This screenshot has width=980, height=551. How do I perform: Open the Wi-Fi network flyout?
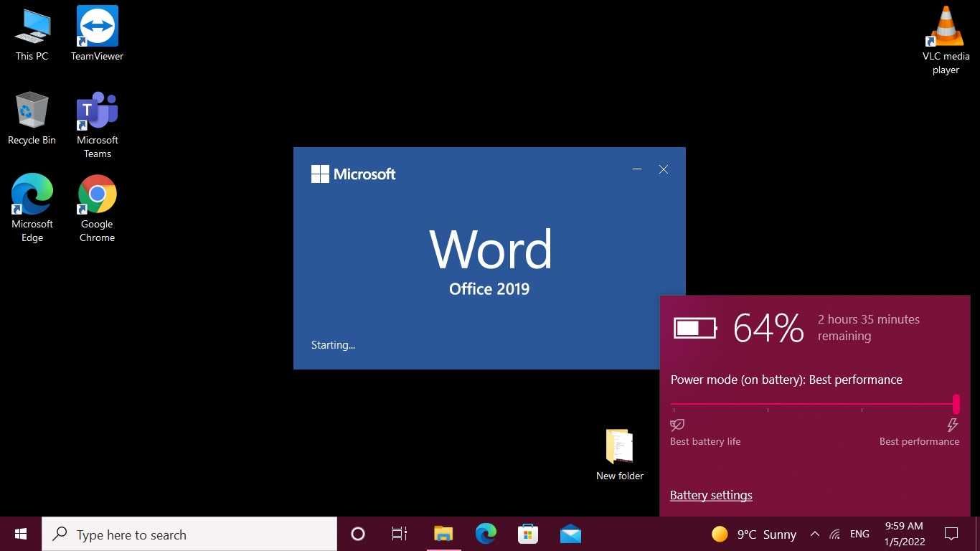point(834,534)
